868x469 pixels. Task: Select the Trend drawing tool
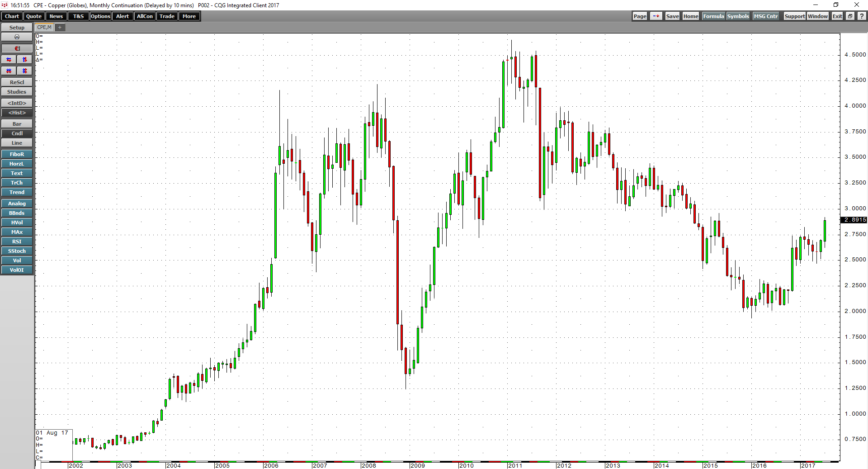[x=16, y=192]
